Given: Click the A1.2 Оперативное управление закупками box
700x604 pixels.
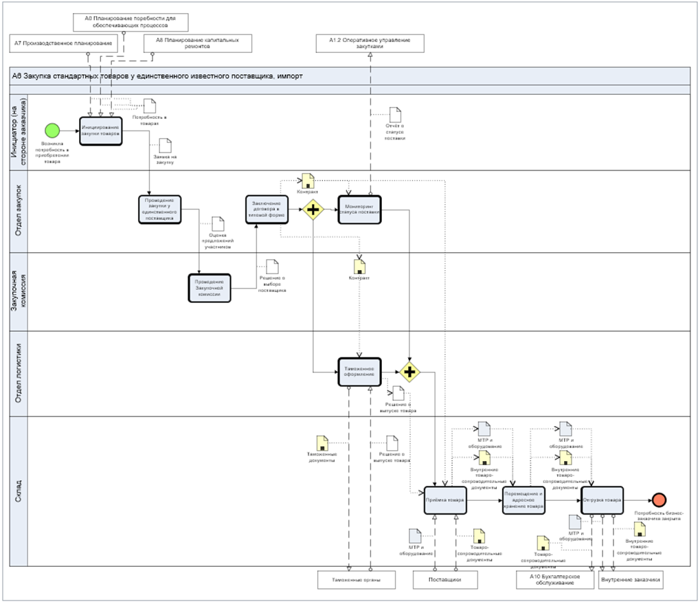Looking at the screenshot, I should 370,44.
